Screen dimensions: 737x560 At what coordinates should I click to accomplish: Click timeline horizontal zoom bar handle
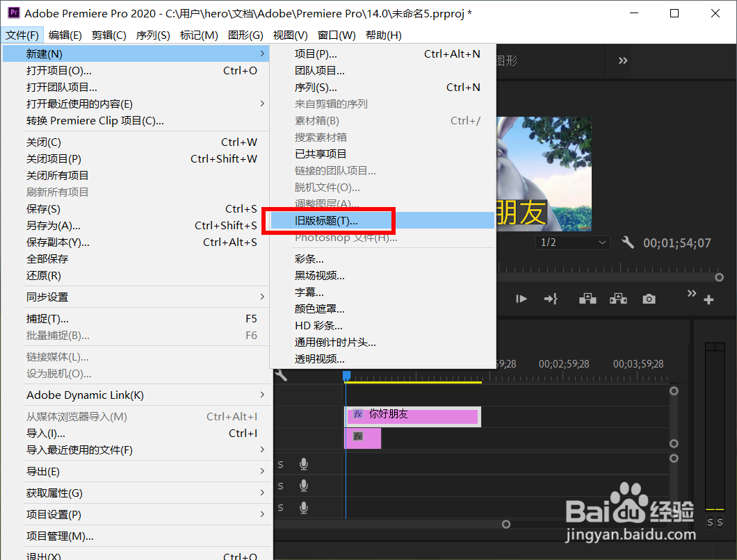(x=506, y=525)
